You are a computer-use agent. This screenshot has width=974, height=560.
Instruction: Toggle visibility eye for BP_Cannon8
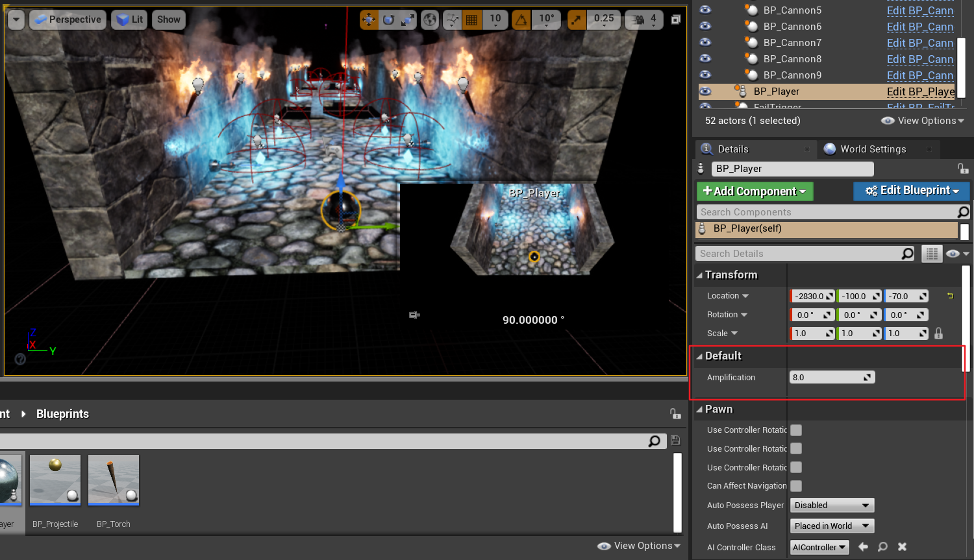(x=705, y=58)
